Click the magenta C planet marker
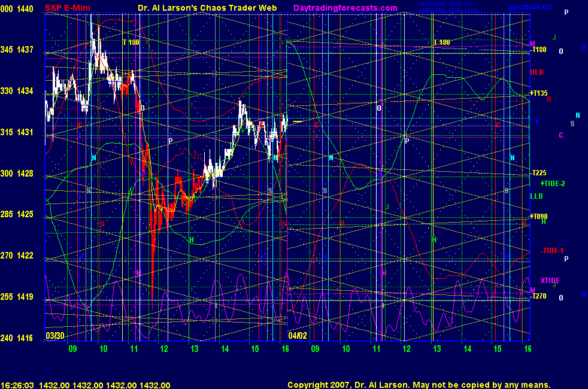The height and width of the screenshot is (389, 588). pos(560,135)
